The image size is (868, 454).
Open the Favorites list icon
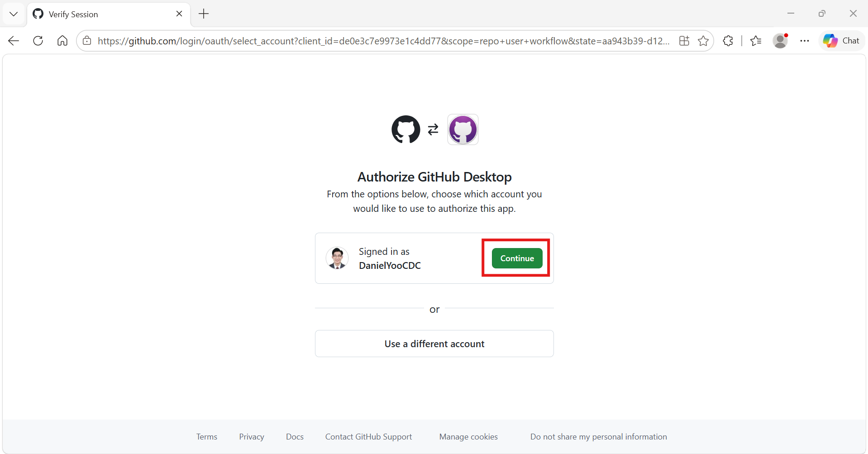[756, 41]
